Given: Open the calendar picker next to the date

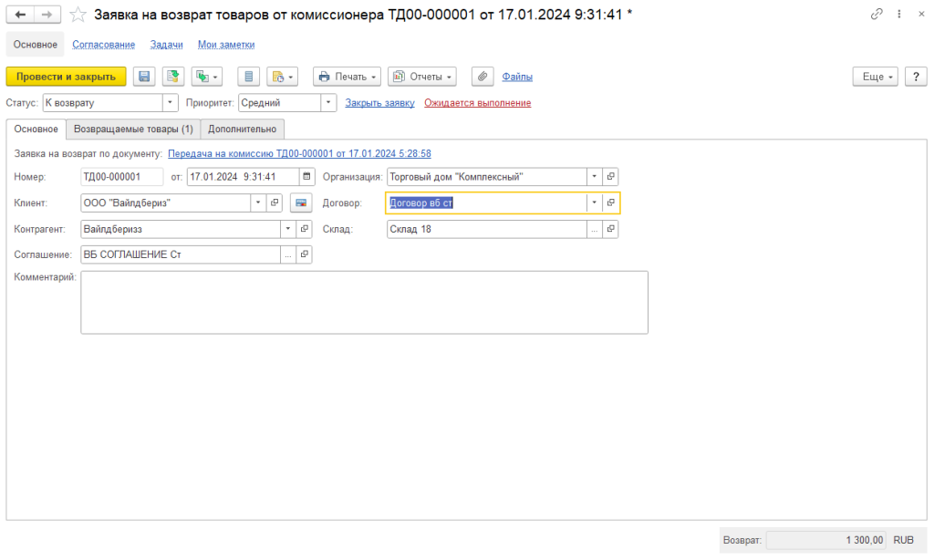Looking at the screenshot, I should pyautogui.click(x=306, y=176).
